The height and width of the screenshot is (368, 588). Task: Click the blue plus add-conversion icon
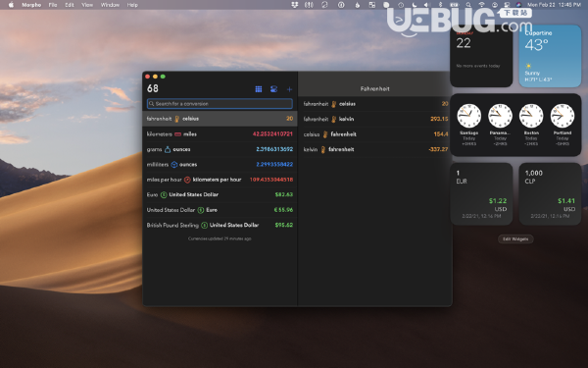coord(289,89)
